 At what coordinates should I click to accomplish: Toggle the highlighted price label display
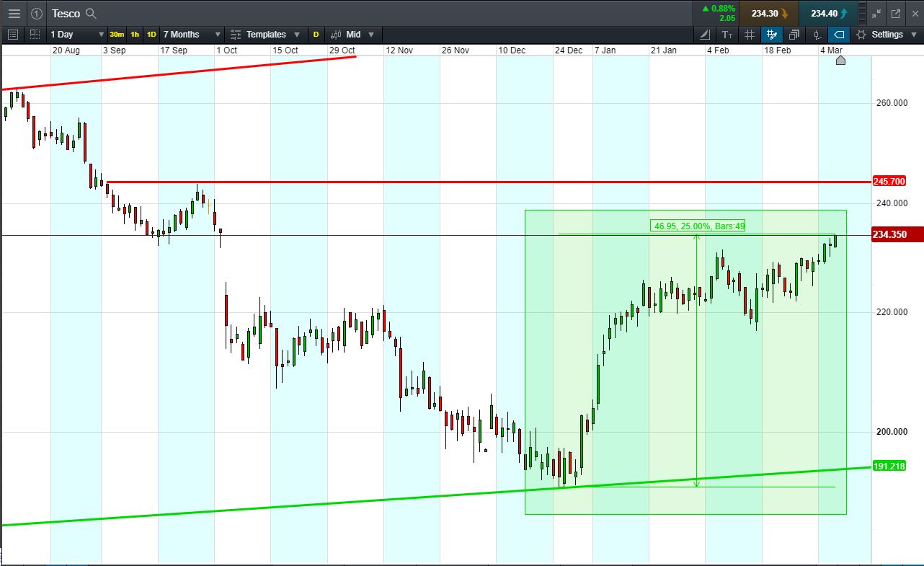839,34
